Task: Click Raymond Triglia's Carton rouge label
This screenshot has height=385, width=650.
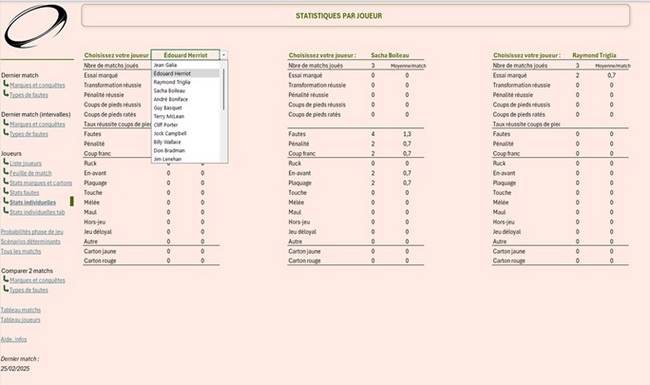Action: point(509,261)
